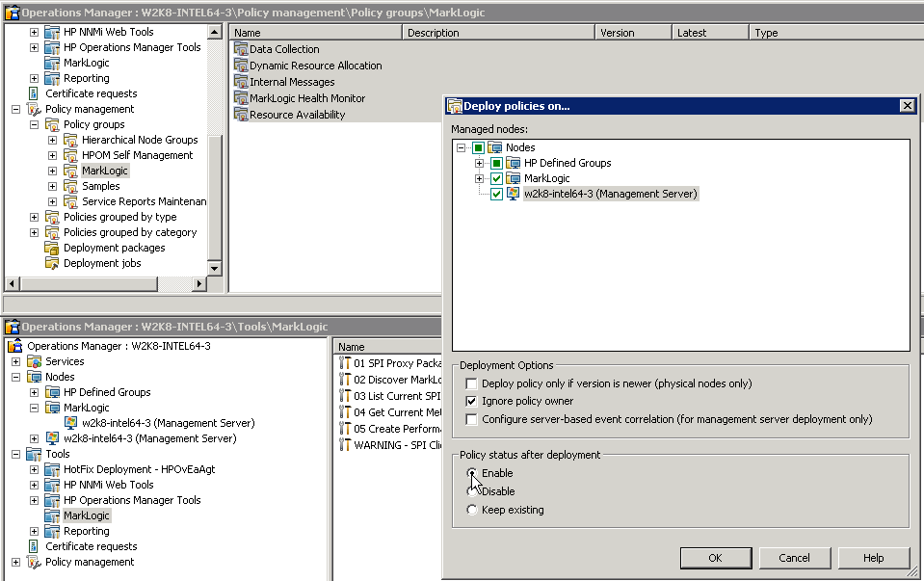Click the 01 SPI Proxy Package tool icon
This screenshot has width=924, height=581.
345,363
